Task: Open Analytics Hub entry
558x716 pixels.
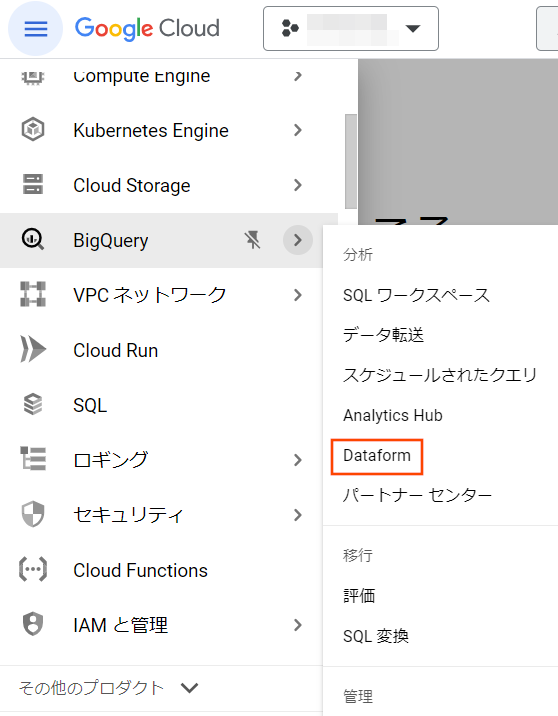Action: click(x=393, y=415)
